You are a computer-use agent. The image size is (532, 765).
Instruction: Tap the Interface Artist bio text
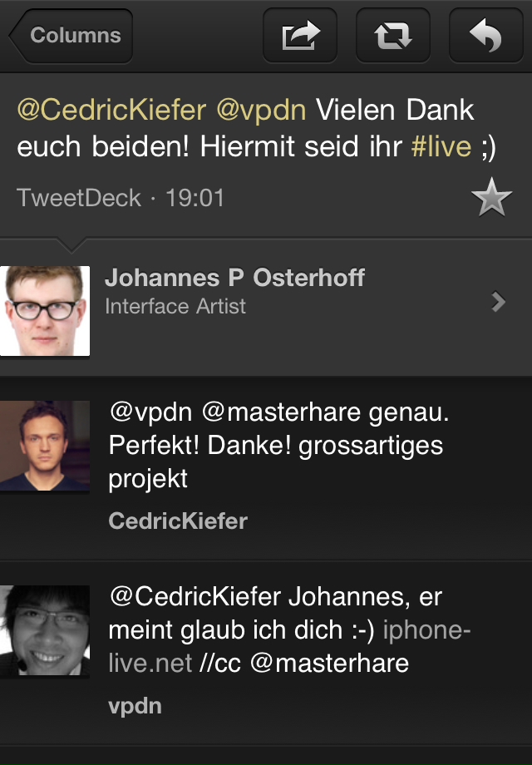point(175,307)
